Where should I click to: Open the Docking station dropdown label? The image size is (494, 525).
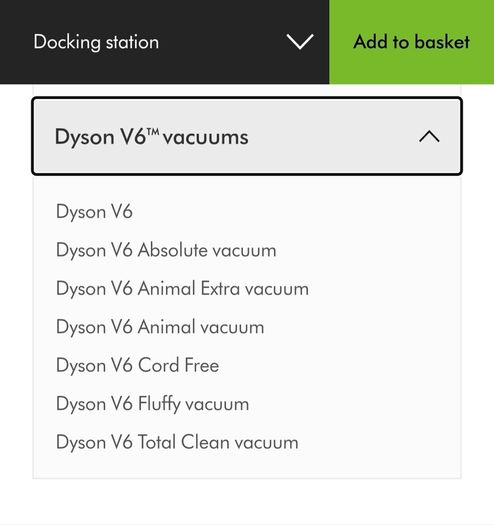click(96, 42)
